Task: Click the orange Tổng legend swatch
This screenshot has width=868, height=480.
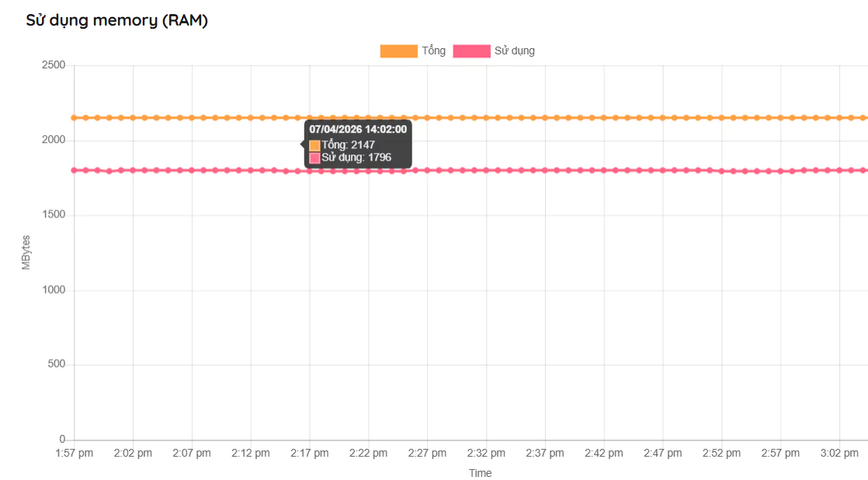Action: [398, 51]
